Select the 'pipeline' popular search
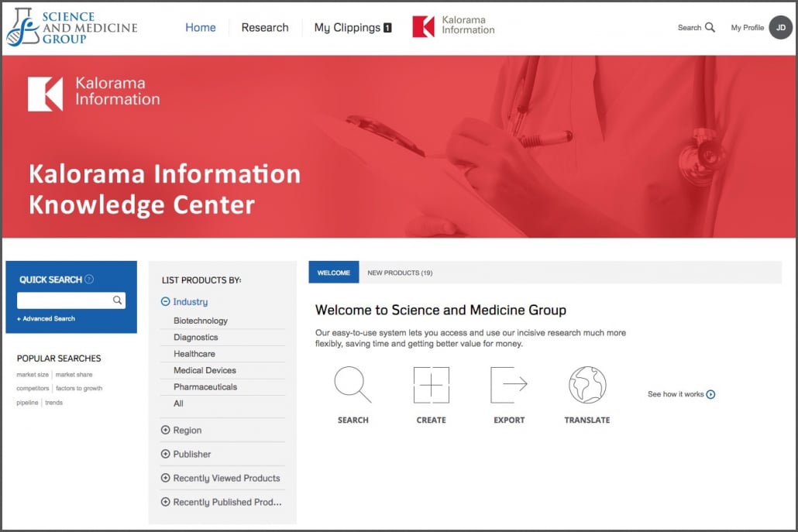The height and width of the screenshot is (532, 798). [27, 403]
